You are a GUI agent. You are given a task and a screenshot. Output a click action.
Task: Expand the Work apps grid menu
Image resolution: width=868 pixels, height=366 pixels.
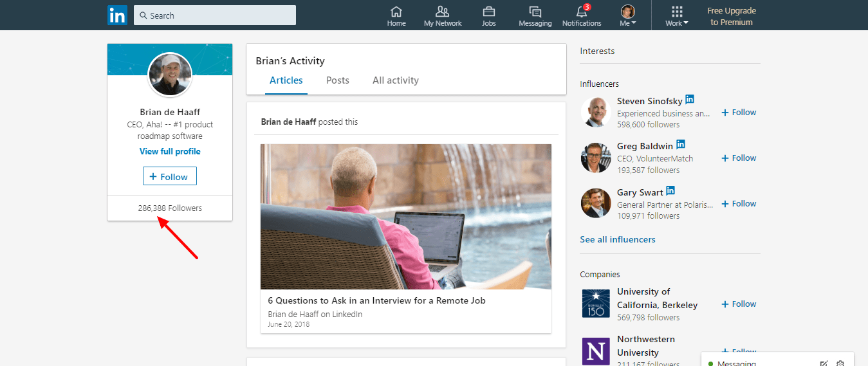pos(677,16)
